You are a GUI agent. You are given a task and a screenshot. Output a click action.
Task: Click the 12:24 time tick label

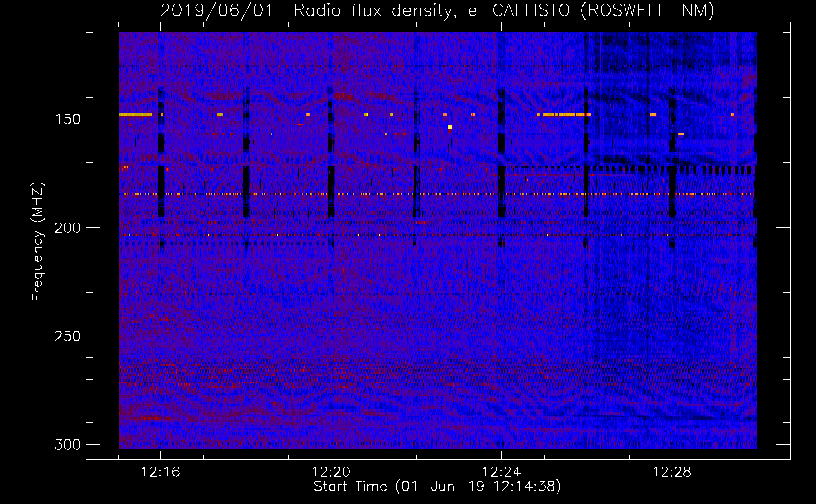(502, 472)
